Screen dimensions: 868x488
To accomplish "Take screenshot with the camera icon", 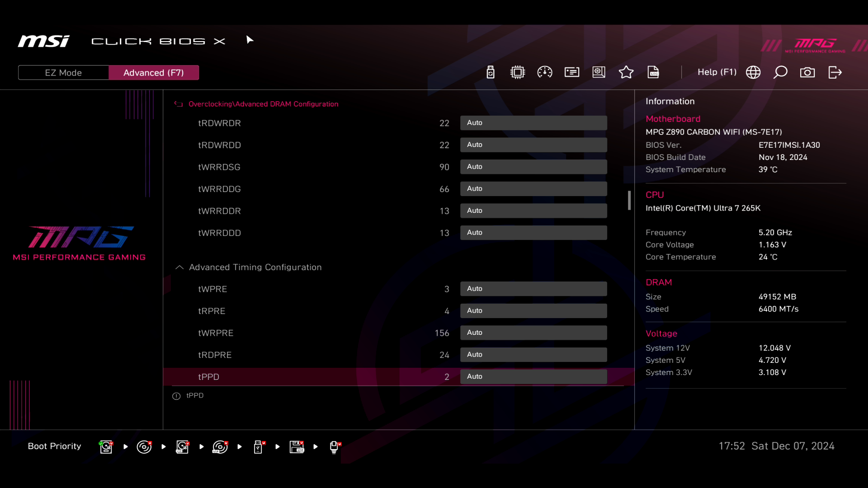I will tap(807, 72).
